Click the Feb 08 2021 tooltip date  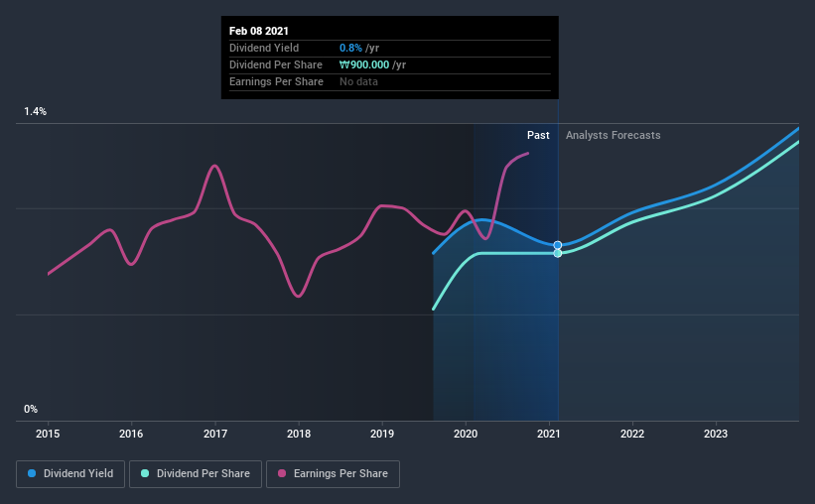coord(259,31)
